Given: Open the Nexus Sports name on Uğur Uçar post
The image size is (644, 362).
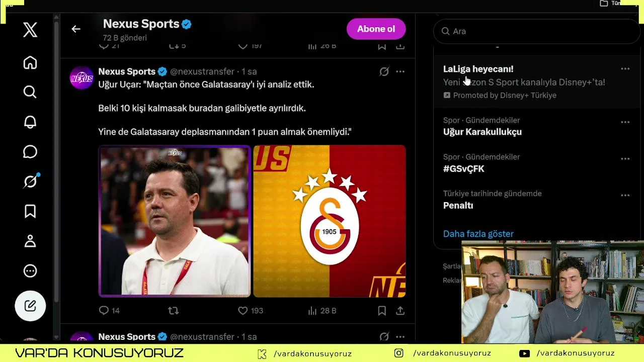Looking at the screenshot, I should click(127, 71).
